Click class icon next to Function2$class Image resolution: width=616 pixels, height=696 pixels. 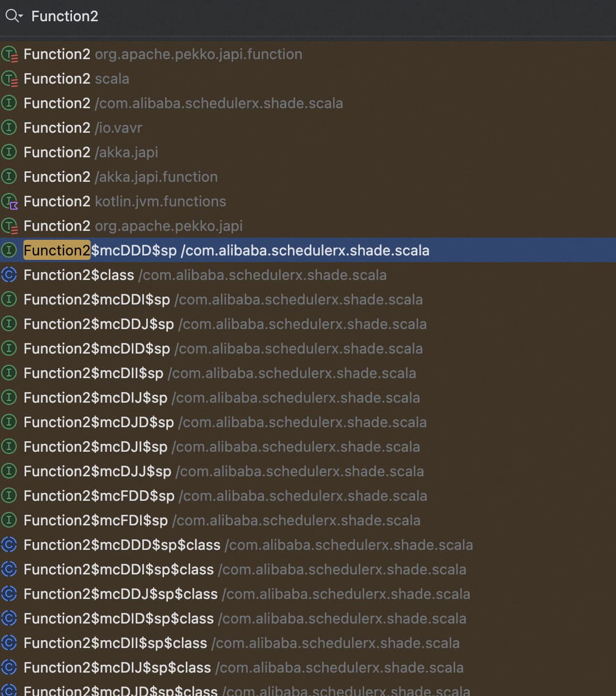pos(9,275)
